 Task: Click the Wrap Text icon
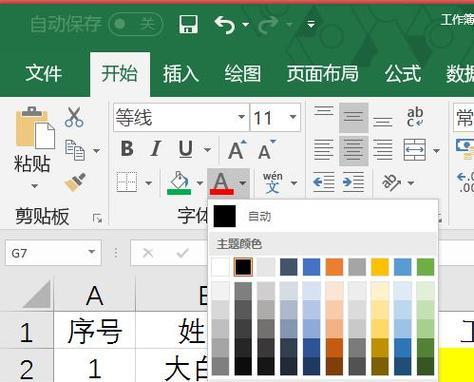415,117
